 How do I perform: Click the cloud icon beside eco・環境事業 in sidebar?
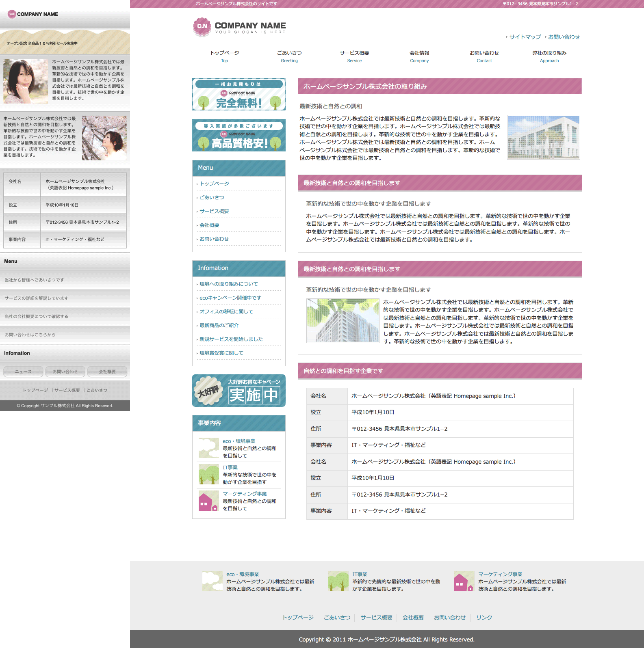pos(208,448)
